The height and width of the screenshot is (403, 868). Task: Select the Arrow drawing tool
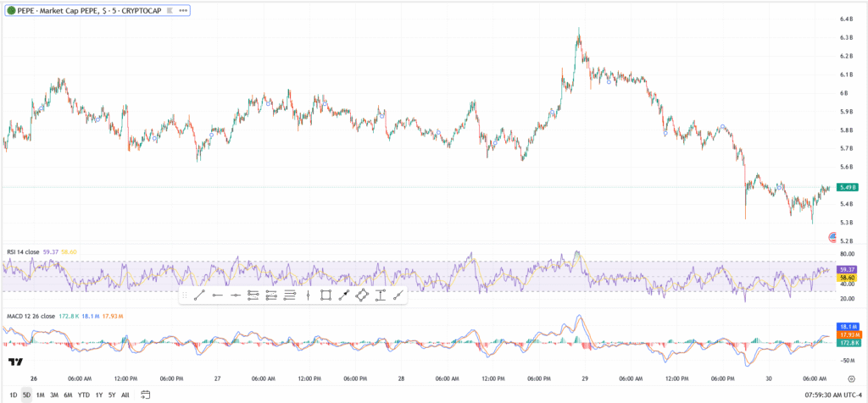point(343,295)
